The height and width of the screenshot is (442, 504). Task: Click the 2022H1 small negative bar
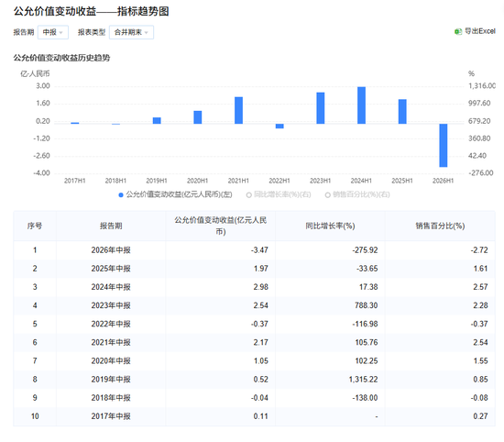279,127
